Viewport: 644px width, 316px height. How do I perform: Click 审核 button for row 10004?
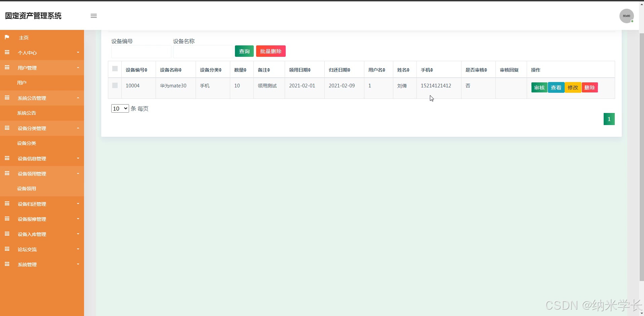pos(539,87)
